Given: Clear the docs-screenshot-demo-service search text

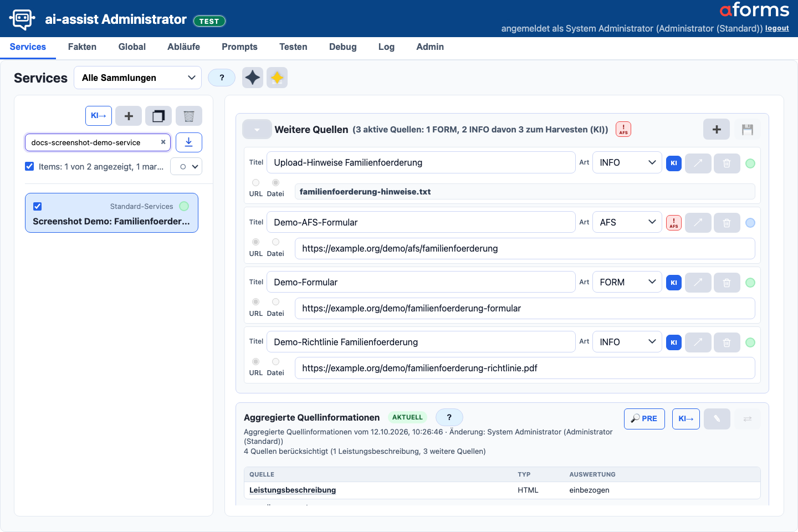Looking at the screenshot, I should [163, 142].
